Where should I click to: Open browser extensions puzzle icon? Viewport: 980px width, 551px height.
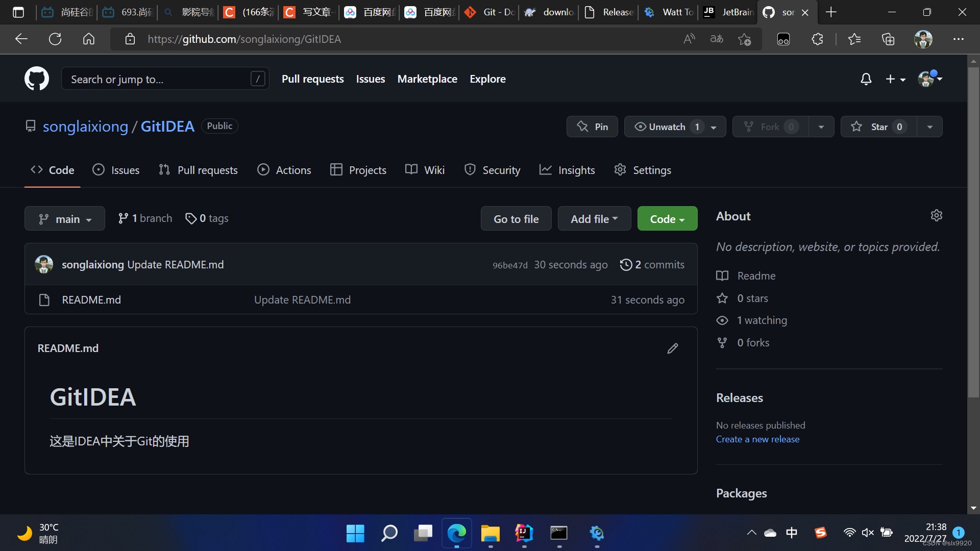coord(817,39)
